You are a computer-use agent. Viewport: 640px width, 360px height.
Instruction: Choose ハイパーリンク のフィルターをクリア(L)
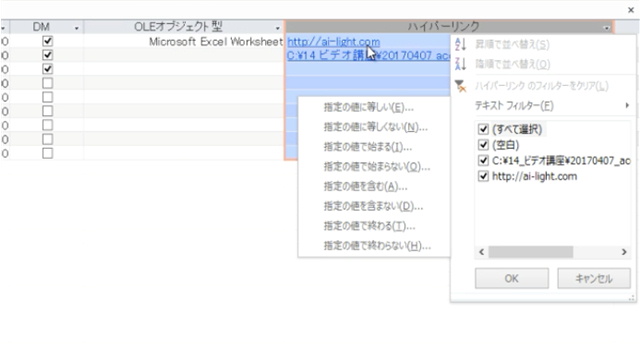point(542,86)
